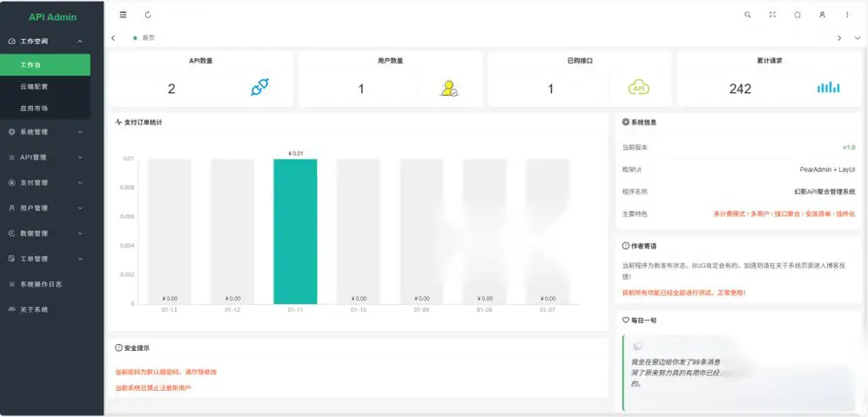Expand the API管理 sidebar menu
Viewport: 868px width, 417px height.
click(45, 157)
